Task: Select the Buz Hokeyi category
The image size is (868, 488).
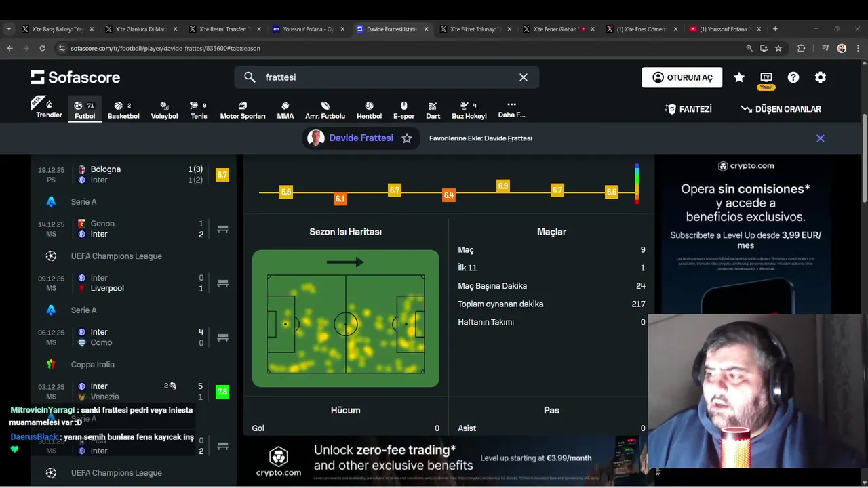Action: 469,110
